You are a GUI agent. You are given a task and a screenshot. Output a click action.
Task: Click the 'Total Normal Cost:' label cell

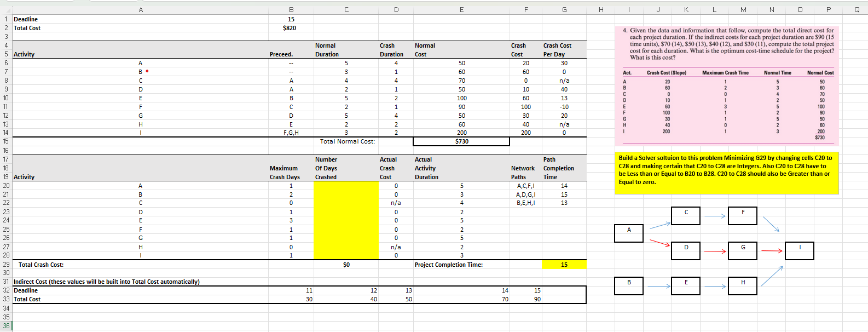click(x=348, y=141)
